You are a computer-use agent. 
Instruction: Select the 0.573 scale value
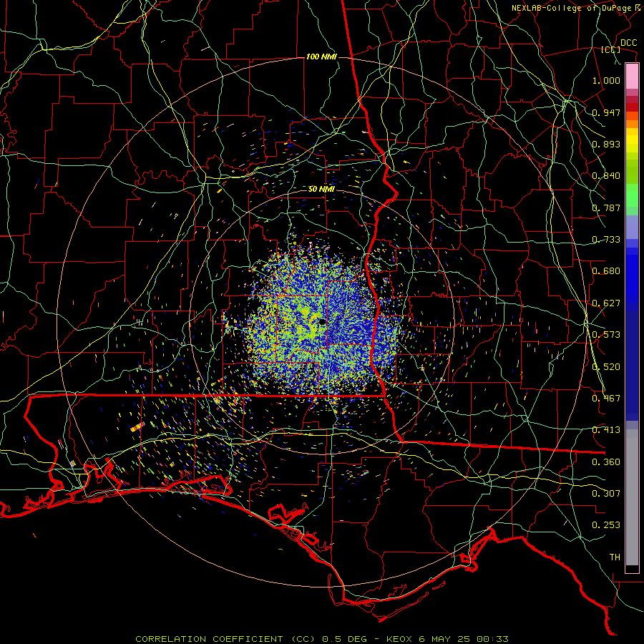[606, 335]
